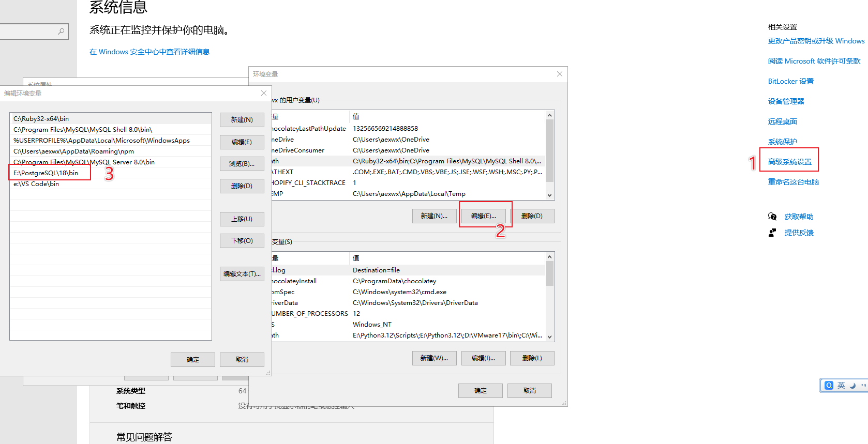868x444 pixels.
Task: Switch the IME English language indicator
Action: coord(841,386)
